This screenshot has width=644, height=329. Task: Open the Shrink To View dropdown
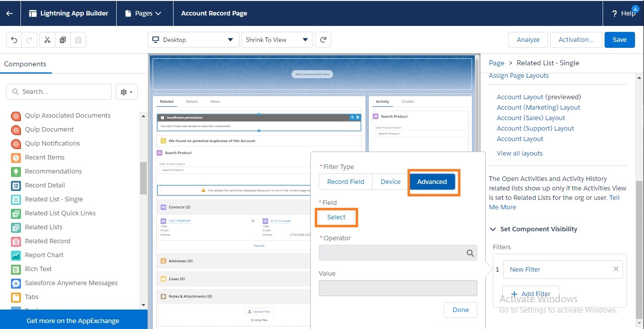point(277,40)
